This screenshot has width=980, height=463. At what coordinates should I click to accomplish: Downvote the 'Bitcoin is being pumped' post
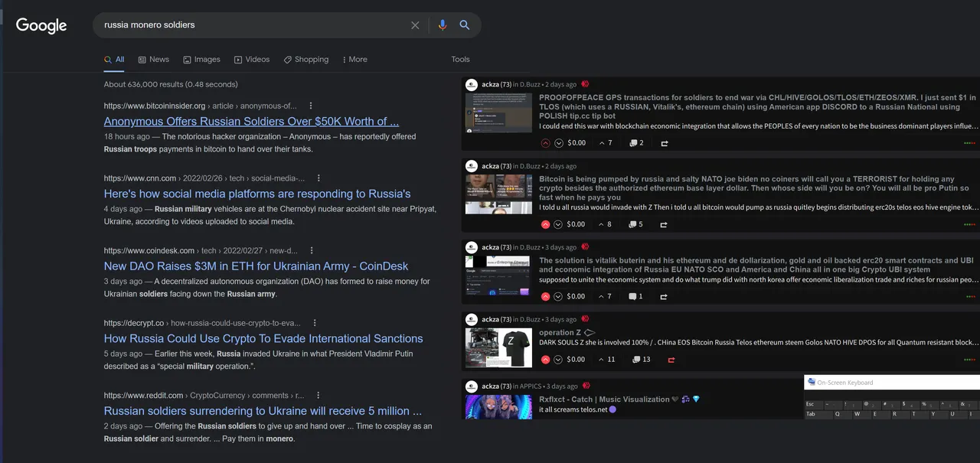coord(559,224)
